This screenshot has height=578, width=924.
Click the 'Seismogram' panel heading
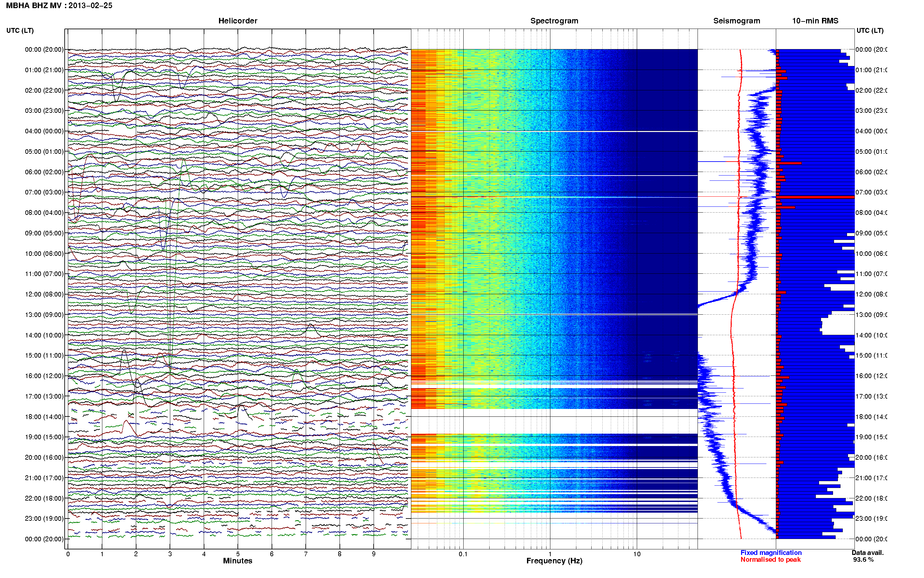tap(737, 21)
